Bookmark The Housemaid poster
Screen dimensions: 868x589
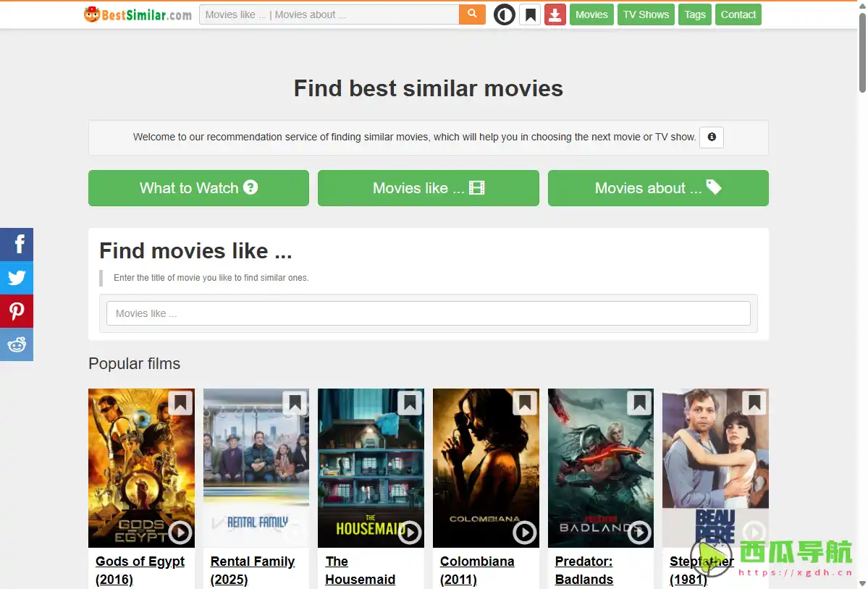409,403
